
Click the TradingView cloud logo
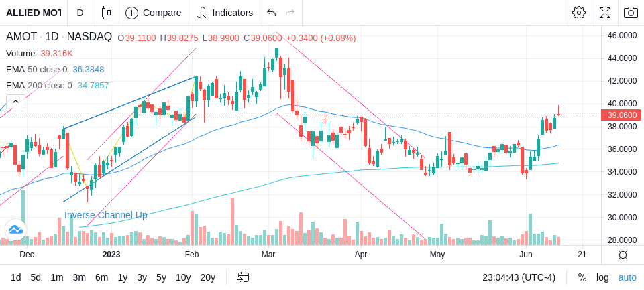pos(15,229)
